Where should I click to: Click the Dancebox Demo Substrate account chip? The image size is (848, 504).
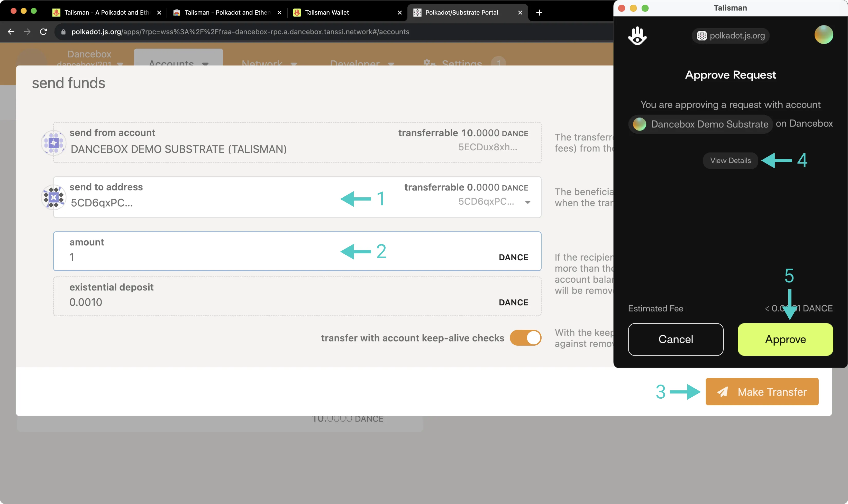700,124
